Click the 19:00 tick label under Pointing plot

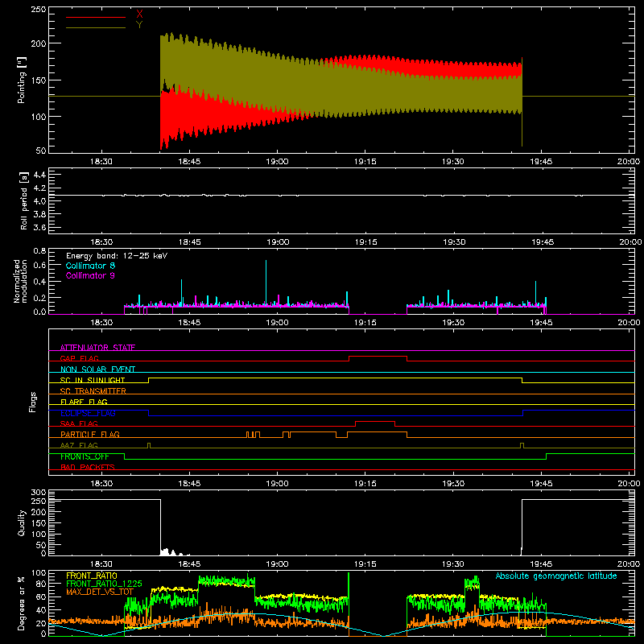[277, 162]
